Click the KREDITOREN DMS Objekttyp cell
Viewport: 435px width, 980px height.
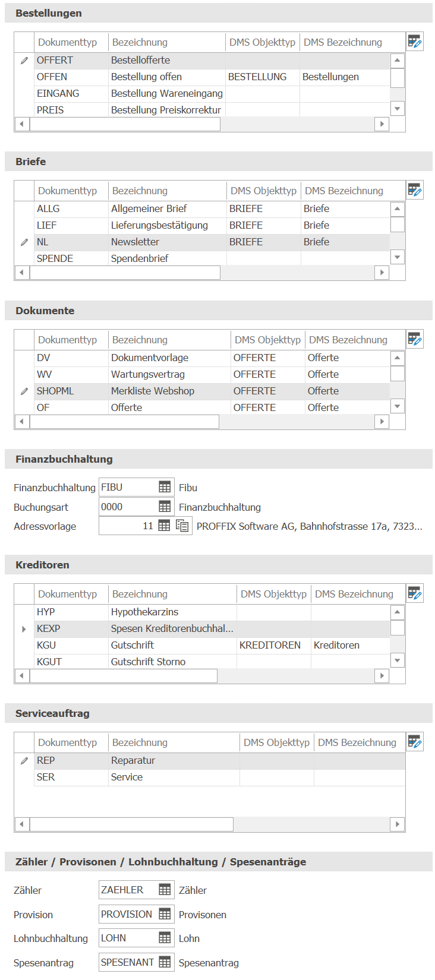click(274, 645)
